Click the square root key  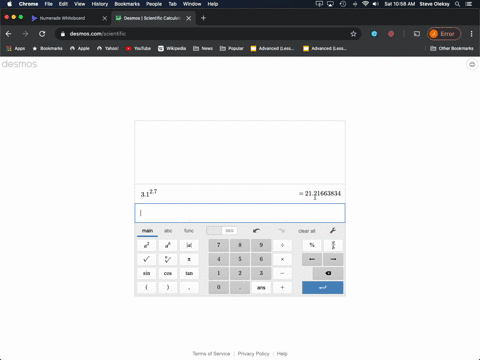[x=146, y=259]
